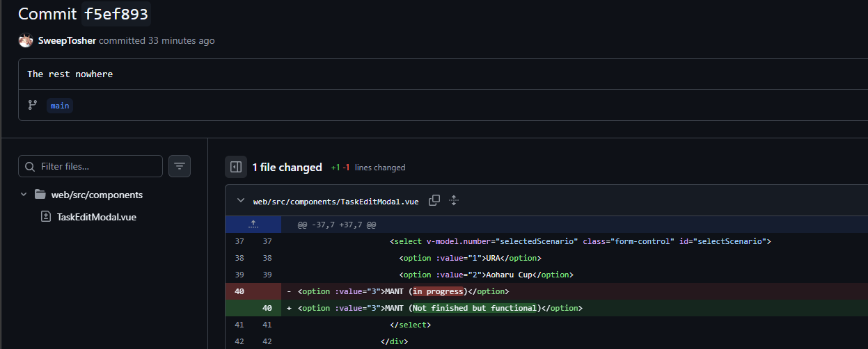868x349 pixels.
Task: Click the web/src/components folder icon
Action: click(x=40, y=195)
